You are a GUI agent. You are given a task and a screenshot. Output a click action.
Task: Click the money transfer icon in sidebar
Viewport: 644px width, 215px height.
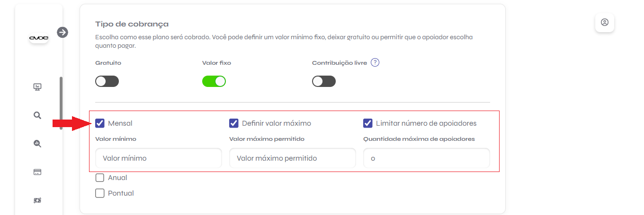37,200
